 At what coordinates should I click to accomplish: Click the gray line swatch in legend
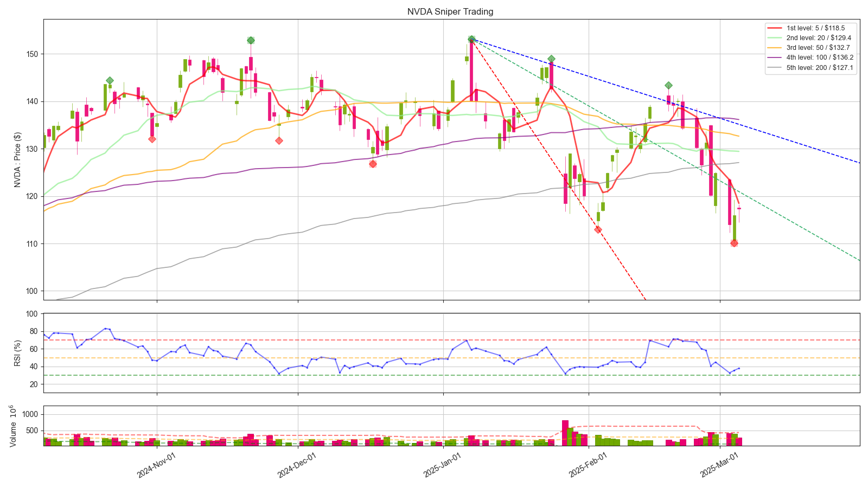coord(775,68)
